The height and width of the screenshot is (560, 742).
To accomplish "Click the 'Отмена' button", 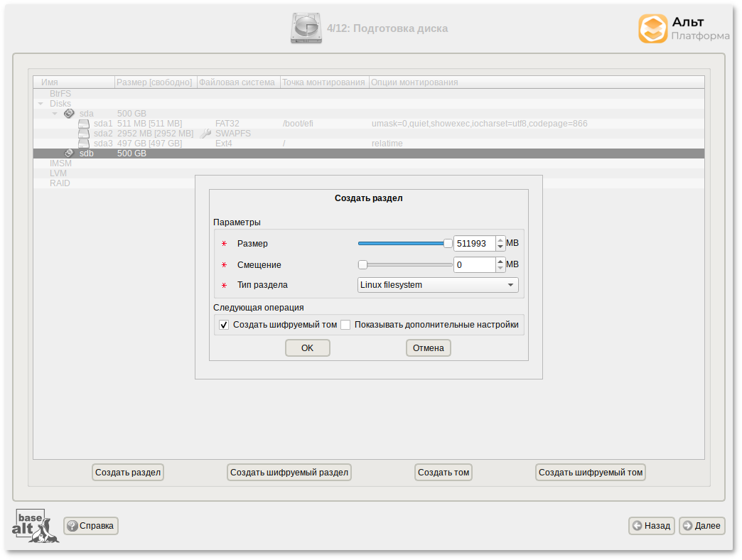I will pyautogui.click(x=429, y=348).
